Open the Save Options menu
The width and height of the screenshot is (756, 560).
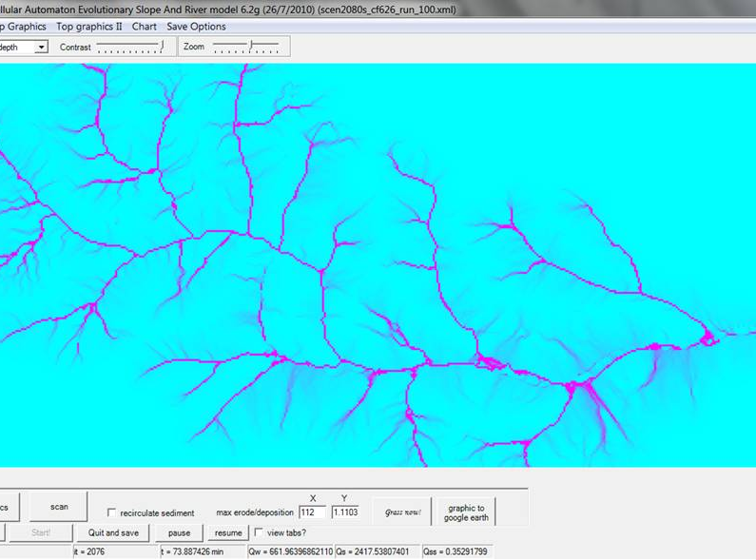tap(196, 27)
